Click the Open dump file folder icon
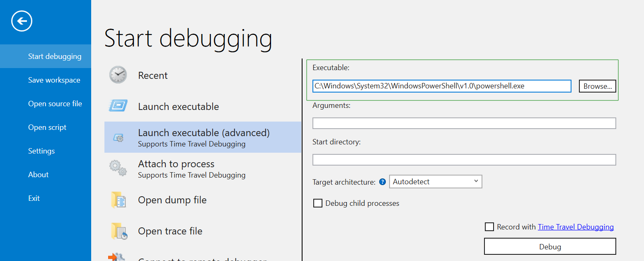The height and width of the screenshot is (261, 644). coord(118,200)
